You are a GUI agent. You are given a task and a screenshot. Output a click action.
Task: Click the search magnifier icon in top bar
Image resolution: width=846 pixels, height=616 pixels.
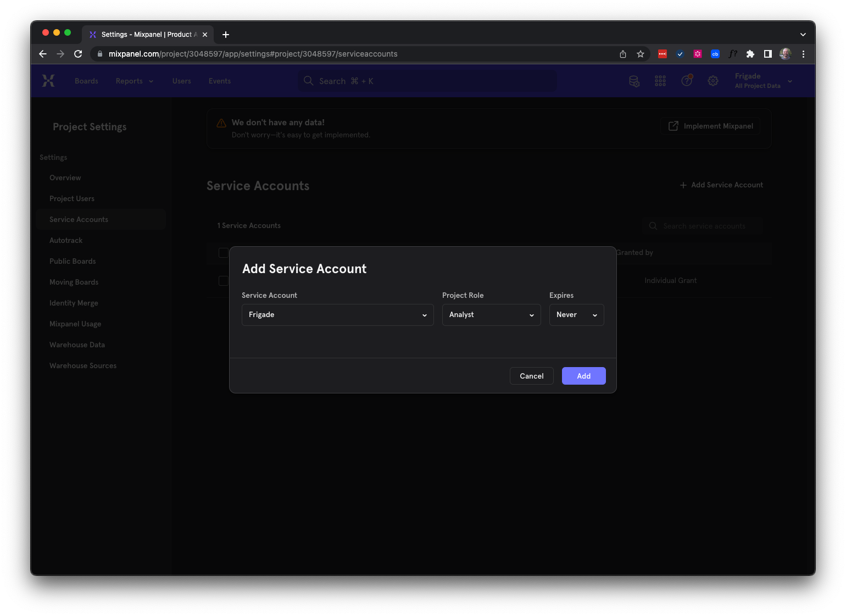tap(309, 81)
